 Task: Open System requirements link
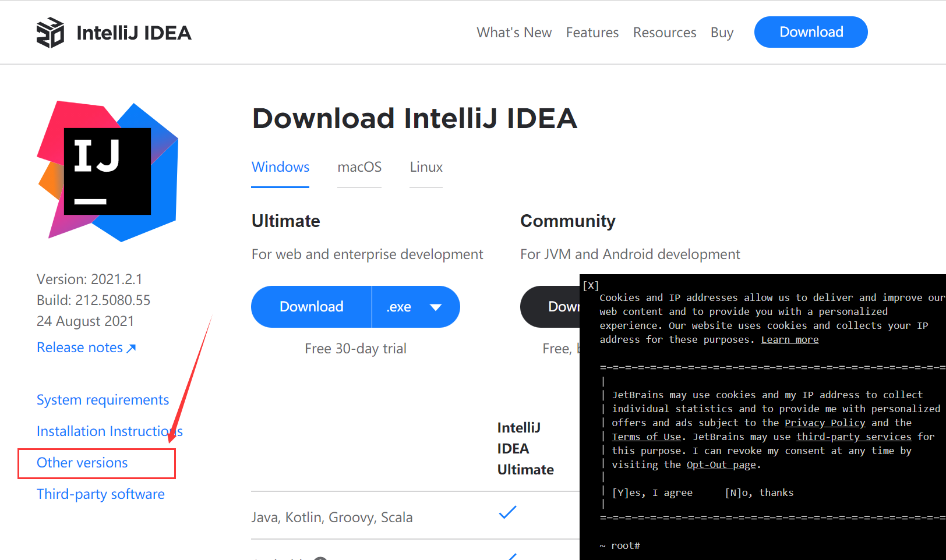click(103, 400)
